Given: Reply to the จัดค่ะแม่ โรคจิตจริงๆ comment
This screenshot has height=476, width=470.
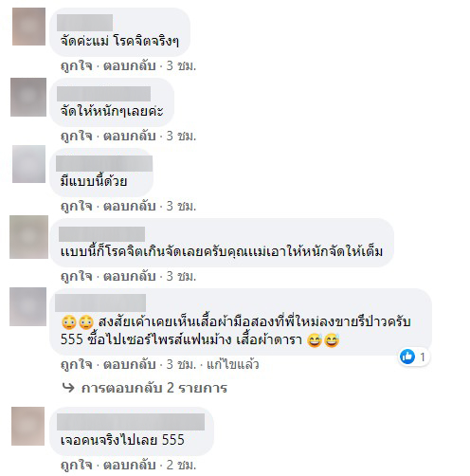Looking at the screenshot, I should pyautogui.click(x=130, y=65).
